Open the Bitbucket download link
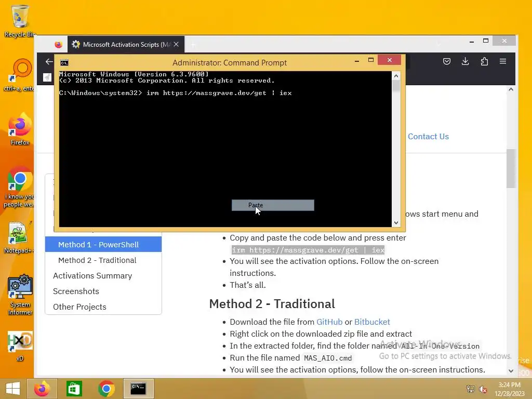The height and width of the screenshot is (399, 532). click(x=372, y=322)
